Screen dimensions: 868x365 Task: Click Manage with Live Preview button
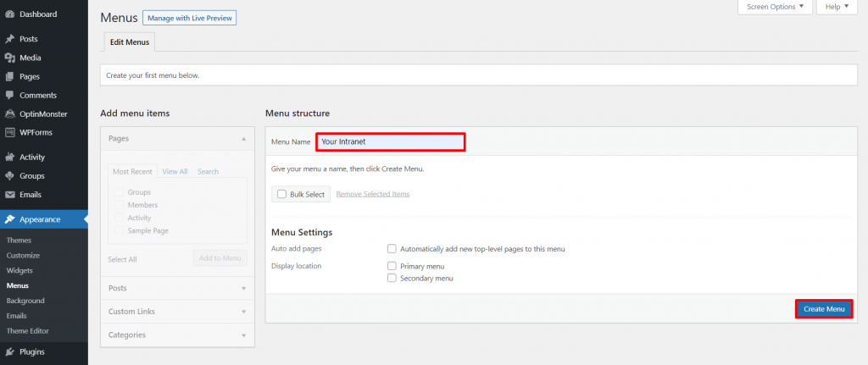click(x=190, y=18)
